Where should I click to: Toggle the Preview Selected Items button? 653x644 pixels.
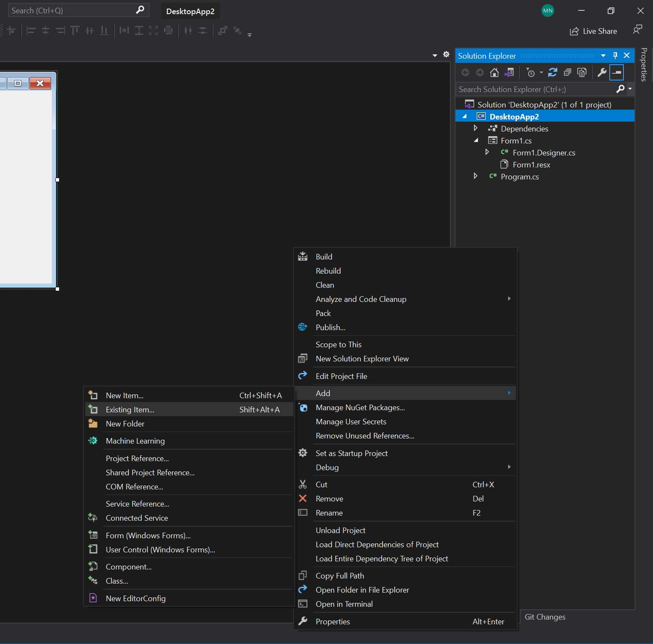tap(617, 72)
